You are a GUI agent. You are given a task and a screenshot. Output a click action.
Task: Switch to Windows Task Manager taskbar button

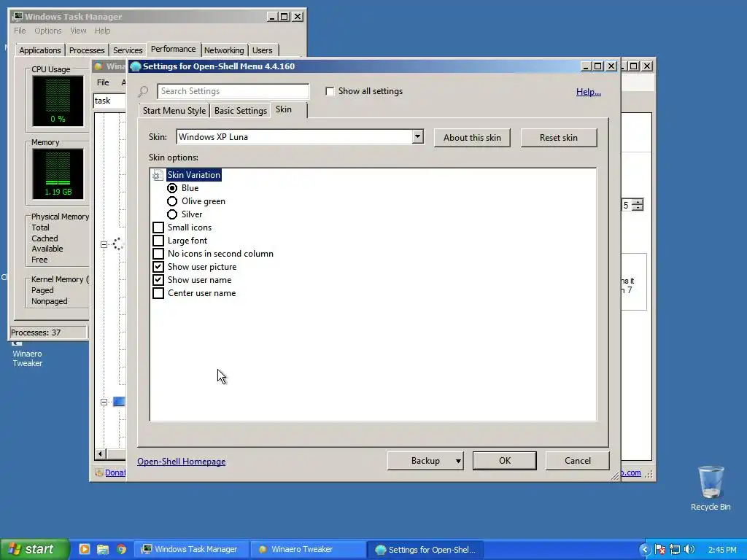point(190,549)
